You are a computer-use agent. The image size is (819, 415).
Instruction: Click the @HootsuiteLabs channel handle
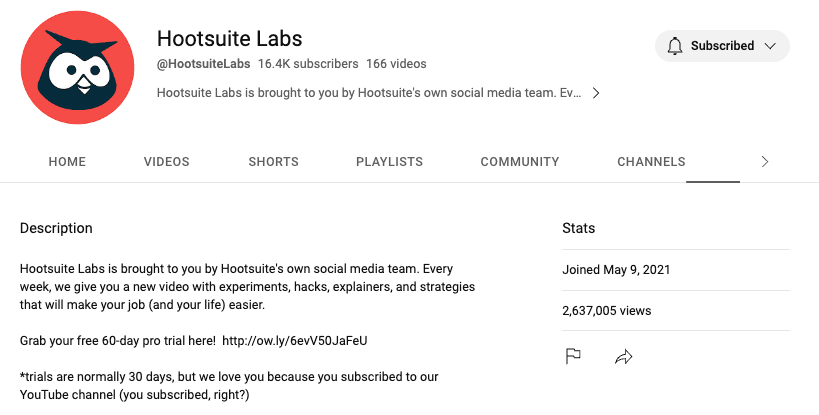[x=203, y=64]
